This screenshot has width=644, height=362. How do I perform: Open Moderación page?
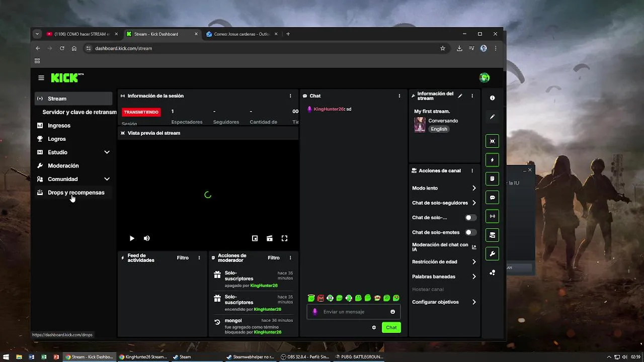pyautogui.click(x=73, y=165)
